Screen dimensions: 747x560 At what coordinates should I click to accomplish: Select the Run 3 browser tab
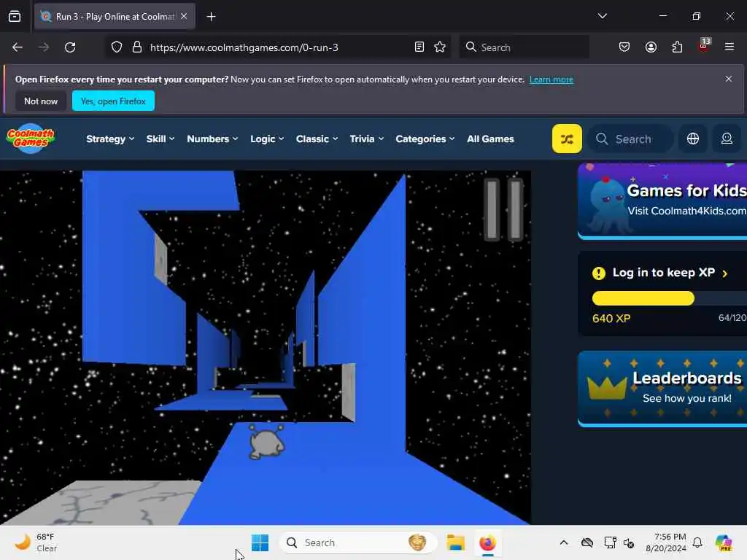tap(115, 16)
